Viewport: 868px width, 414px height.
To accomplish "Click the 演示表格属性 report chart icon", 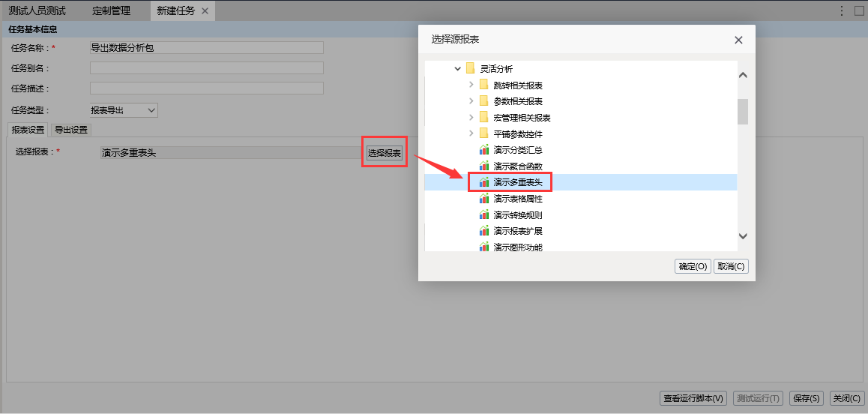I will point(483,199).
